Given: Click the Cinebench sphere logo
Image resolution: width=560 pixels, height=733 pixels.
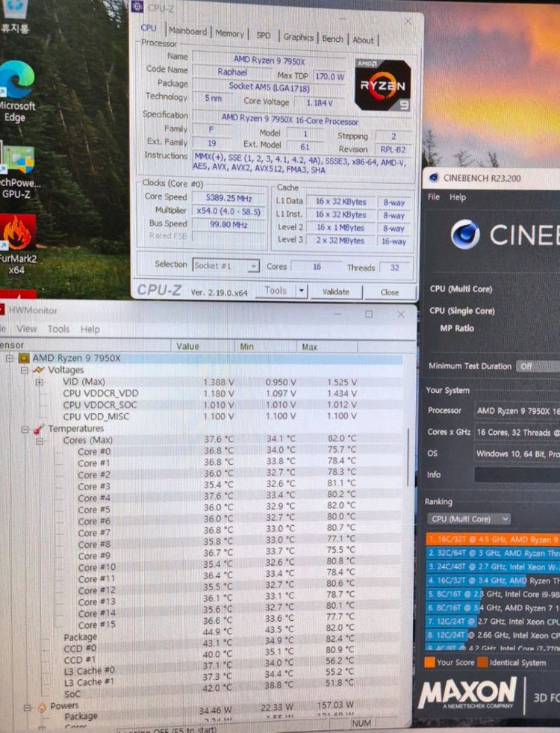Looking at the screenshot, I should (465, 234).
